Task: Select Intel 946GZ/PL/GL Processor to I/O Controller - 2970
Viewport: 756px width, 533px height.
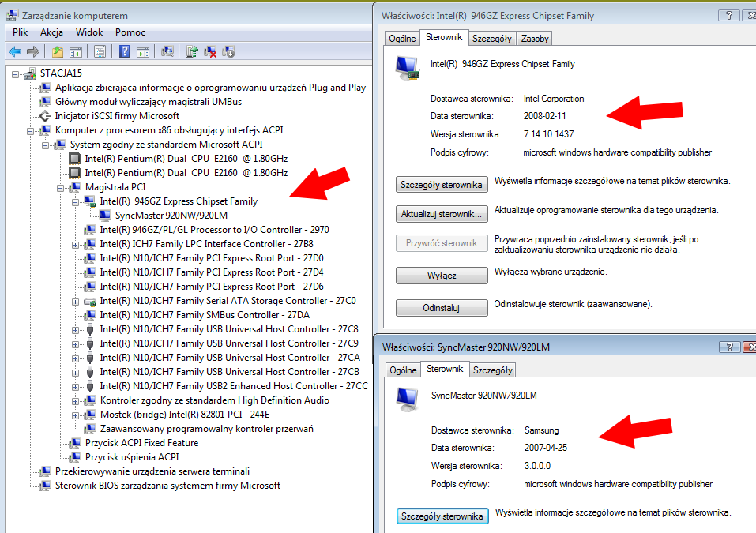Action: pyautogui.click(x=214, y=230)
